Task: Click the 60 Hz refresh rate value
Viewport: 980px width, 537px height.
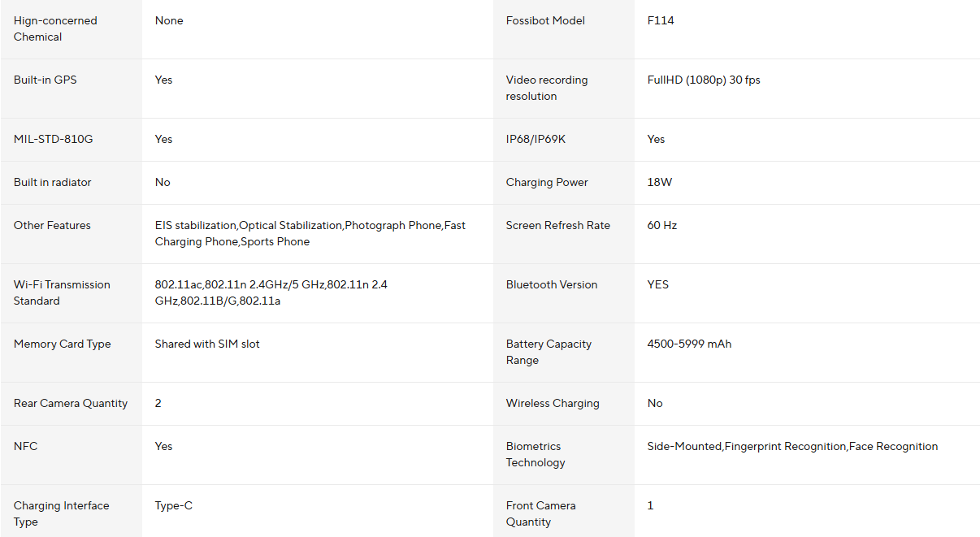Action: tap(662, 226)
